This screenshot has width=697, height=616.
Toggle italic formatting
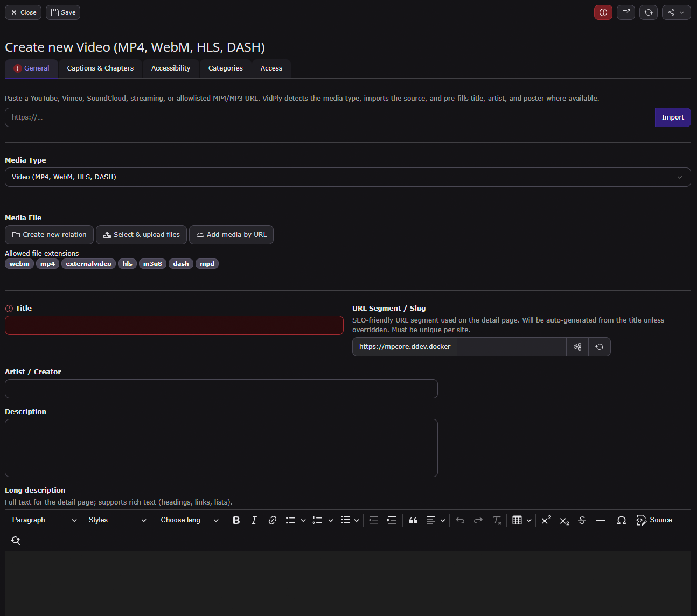(254, 520)
